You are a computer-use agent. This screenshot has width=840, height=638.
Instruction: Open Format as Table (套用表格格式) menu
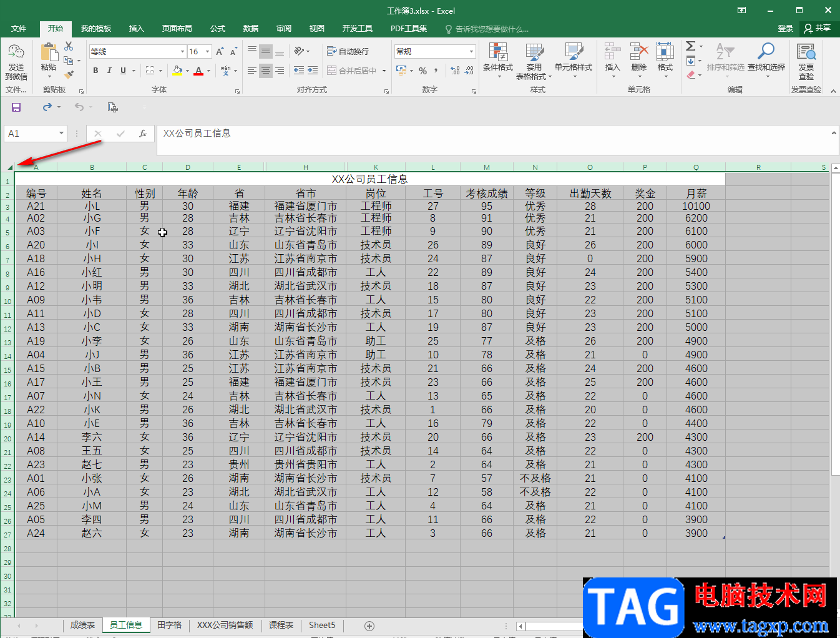point(534,61)
